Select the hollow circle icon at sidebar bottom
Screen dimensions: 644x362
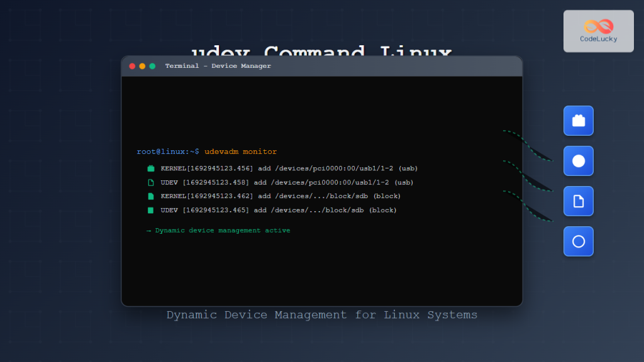[578, 241]
